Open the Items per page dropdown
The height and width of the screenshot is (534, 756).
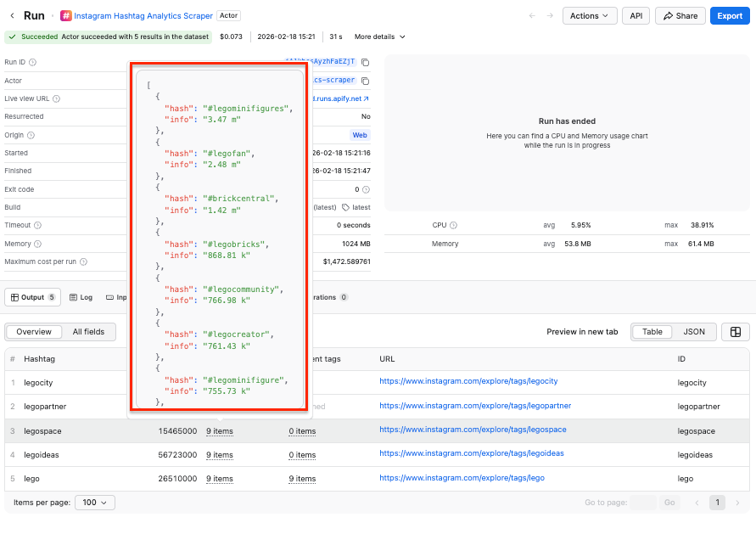95,503
